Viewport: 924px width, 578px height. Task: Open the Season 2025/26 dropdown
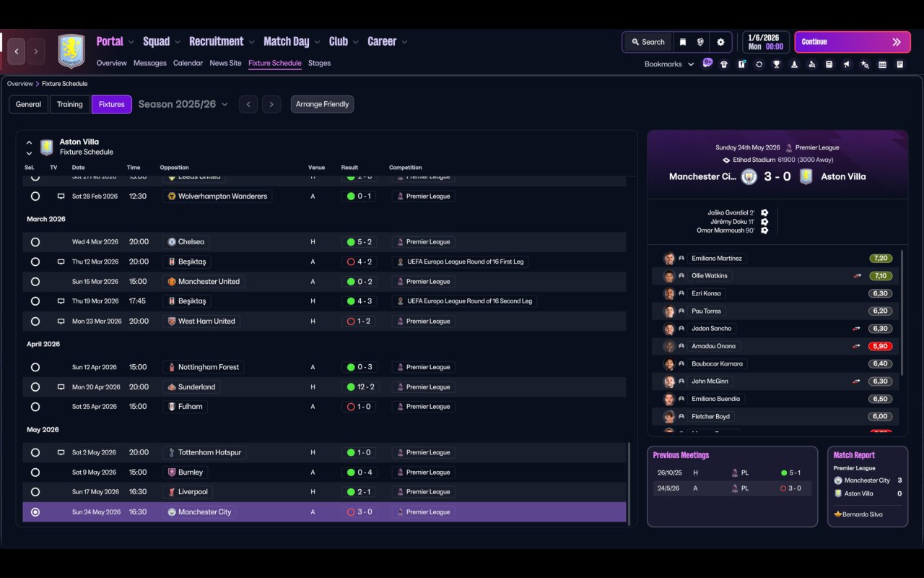click(x=183, y=104)
